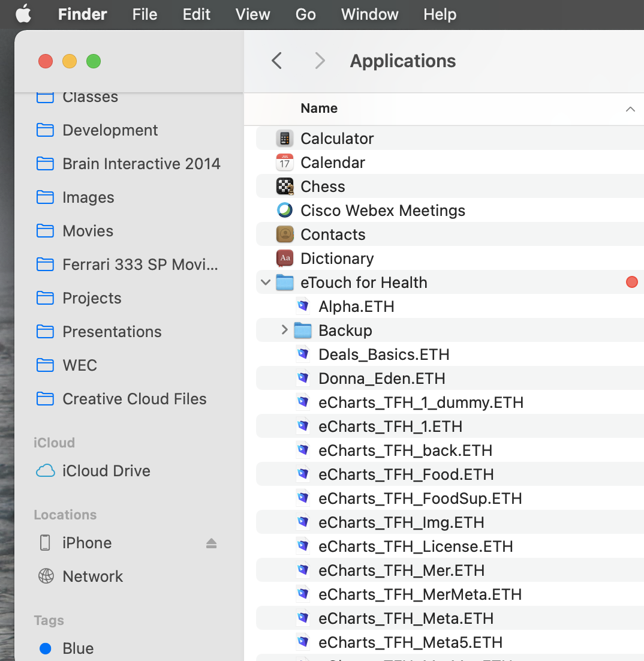Screen dimensions: 644x661
Task: Select eCharts_TFH_Meta5.ETH file name
Action: [411, 643]
